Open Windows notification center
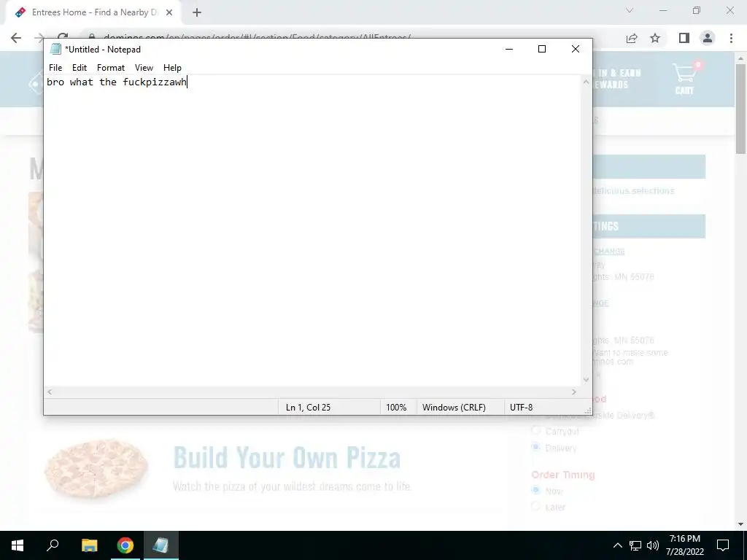Screen dimensions: 747x560 click(723, 545)
